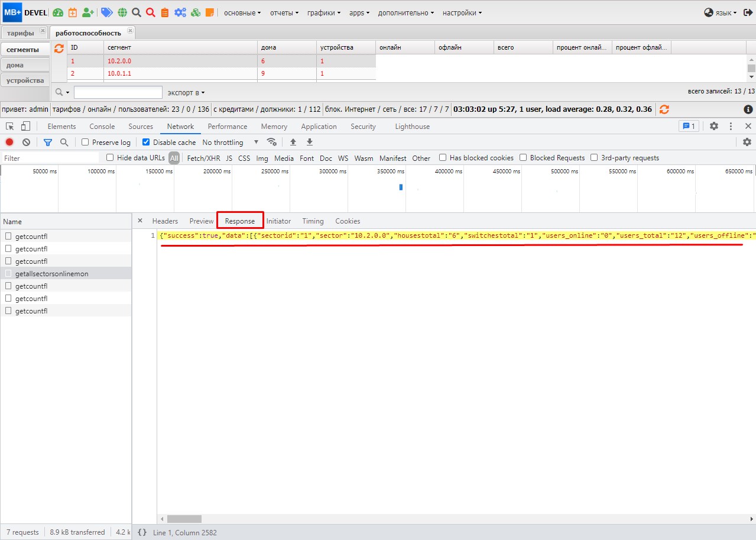Open the экспорт в dropdown
The image size is (756, 540).
(186, 92)
